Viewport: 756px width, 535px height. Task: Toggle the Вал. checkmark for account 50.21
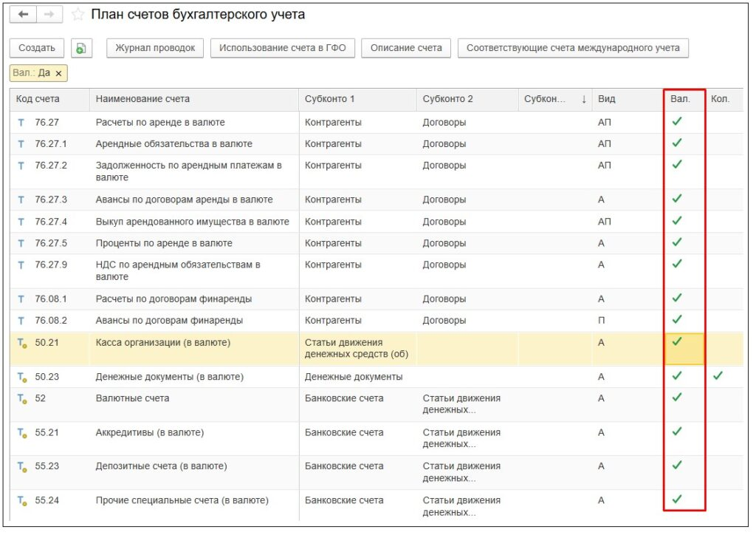click(677, 342)
